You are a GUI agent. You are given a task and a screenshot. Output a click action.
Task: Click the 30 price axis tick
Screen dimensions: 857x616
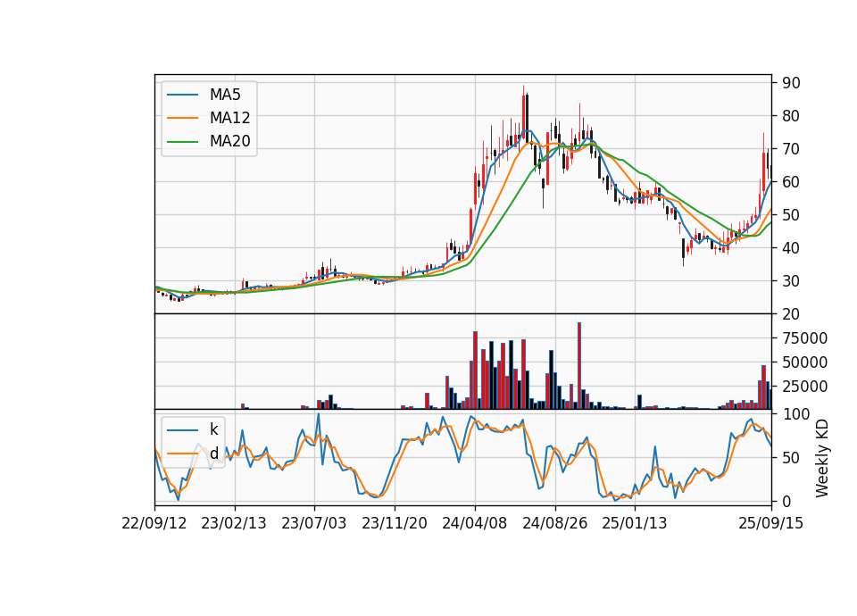(792, 281)
